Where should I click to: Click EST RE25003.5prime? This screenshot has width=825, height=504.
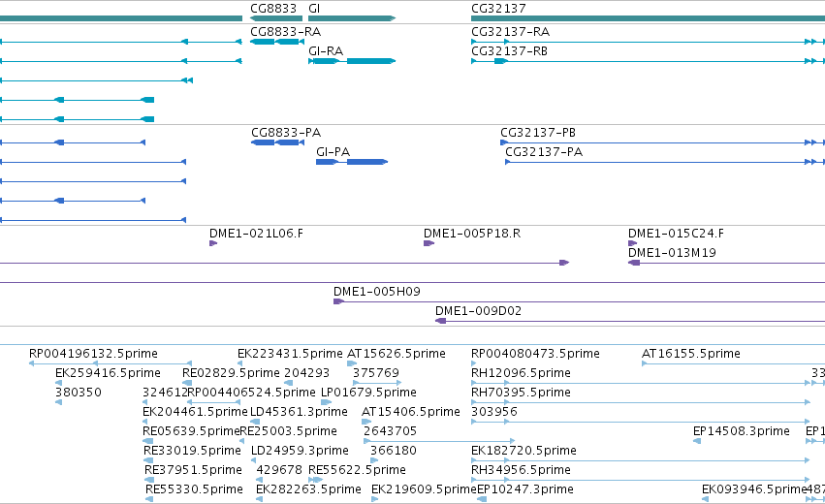point(288,431)
